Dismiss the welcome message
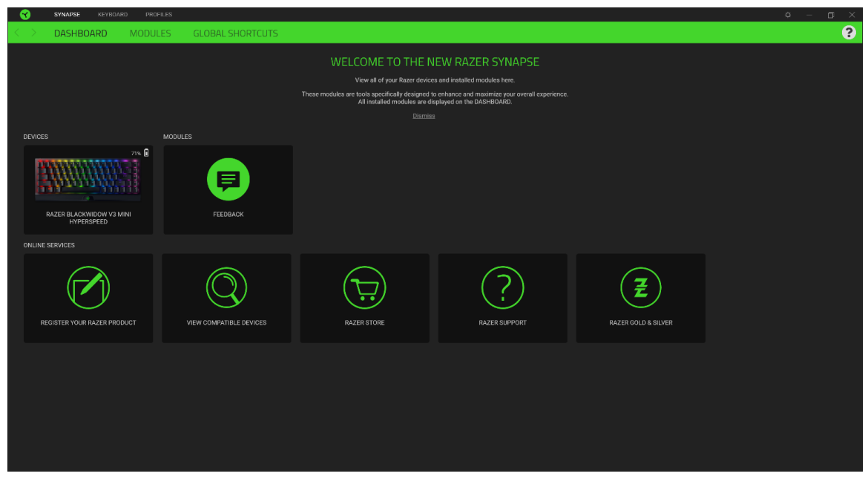 [423, 115]
